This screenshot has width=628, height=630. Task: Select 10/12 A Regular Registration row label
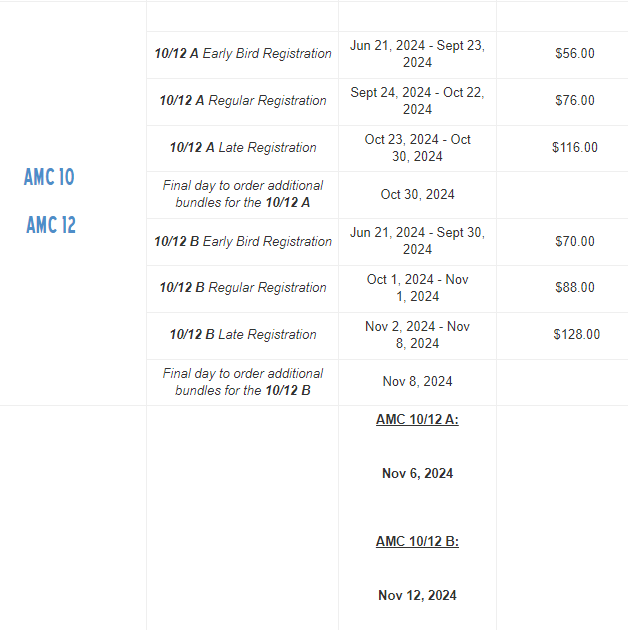(243, 100)
